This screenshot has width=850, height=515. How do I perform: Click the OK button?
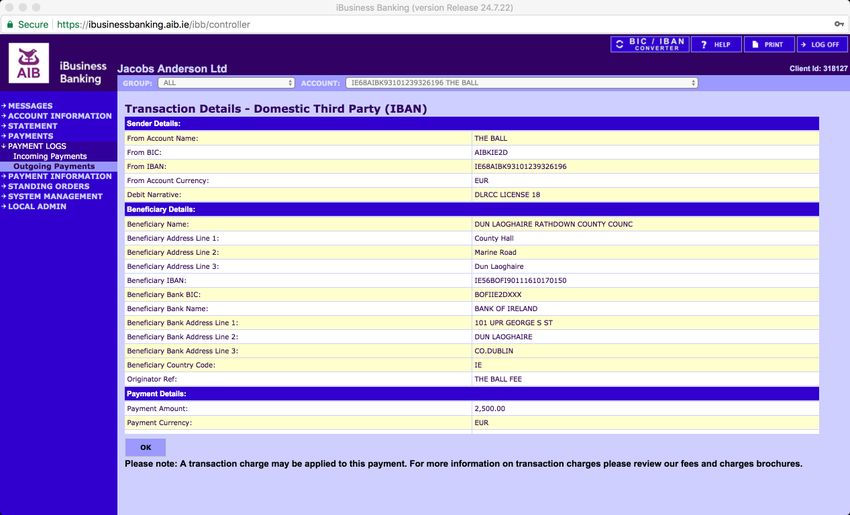click(145, 447)
